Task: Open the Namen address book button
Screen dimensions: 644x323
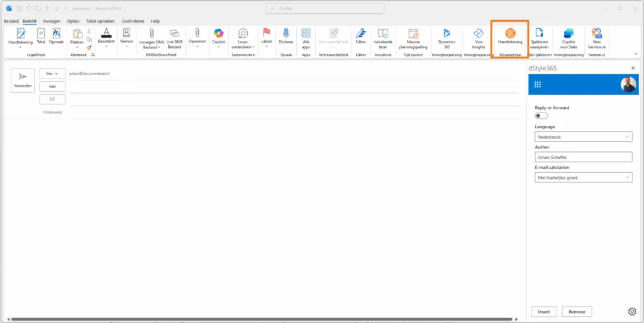Action: tap(126, 37)
